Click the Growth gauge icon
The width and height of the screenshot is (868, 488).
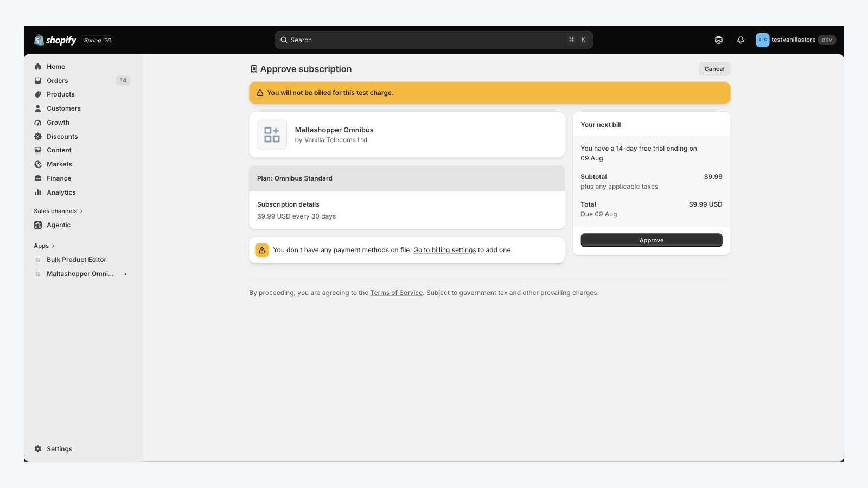point(38,123)
